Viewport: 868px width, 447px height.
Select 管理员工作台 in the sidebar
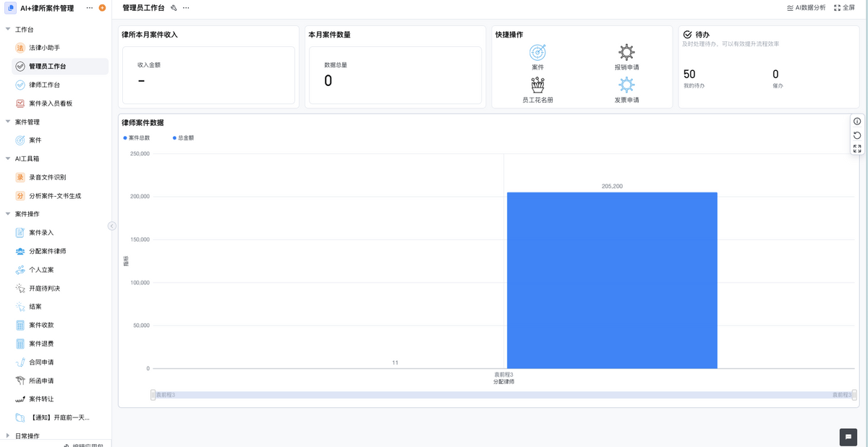pyautogui.click(x=60, y=67)
